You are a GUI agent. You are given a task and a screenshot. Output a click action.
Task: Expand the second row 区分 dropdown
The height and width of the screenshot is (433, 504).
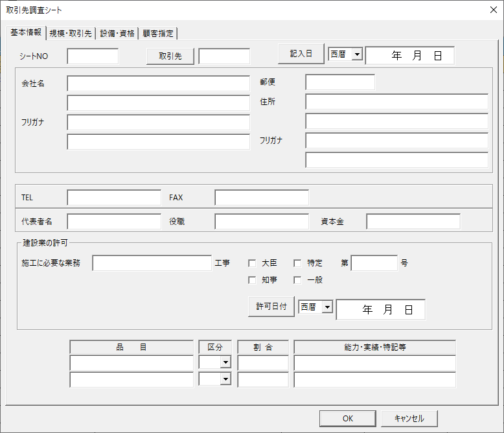coord(225,379)
